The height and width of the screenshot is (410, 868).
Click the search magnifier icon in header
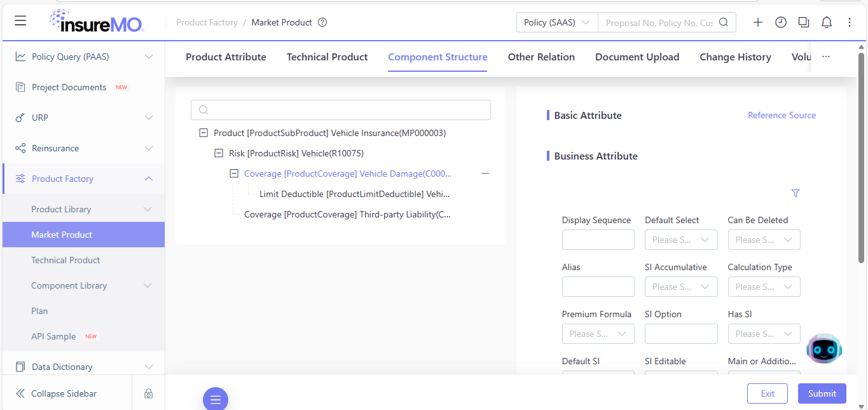click(x=724, y=22)
